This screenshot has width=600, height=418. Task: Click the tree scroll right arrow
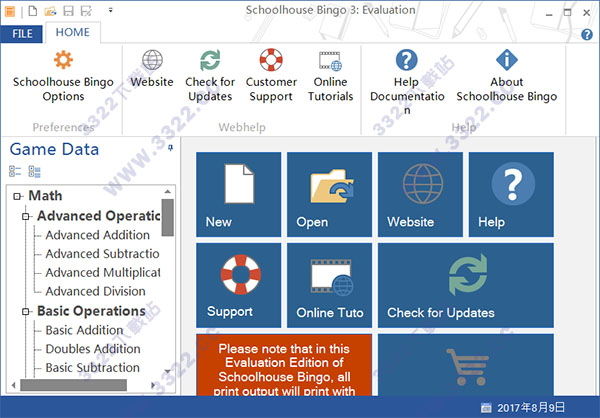153,385
